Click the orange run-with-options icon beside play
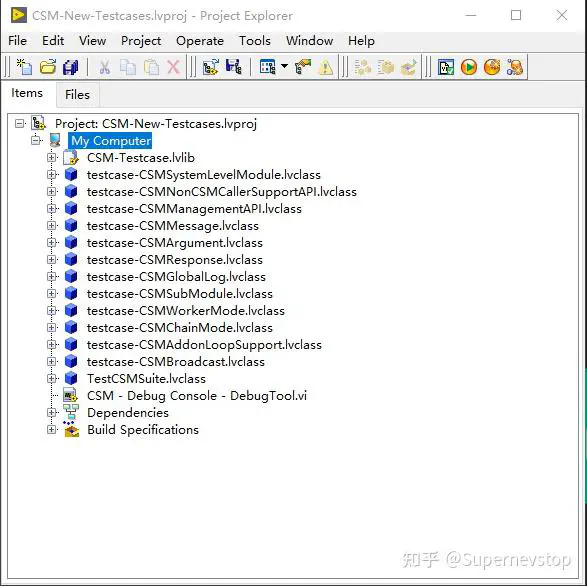The height and width of the screenshot is (586, 587). [x=492, y=67]
